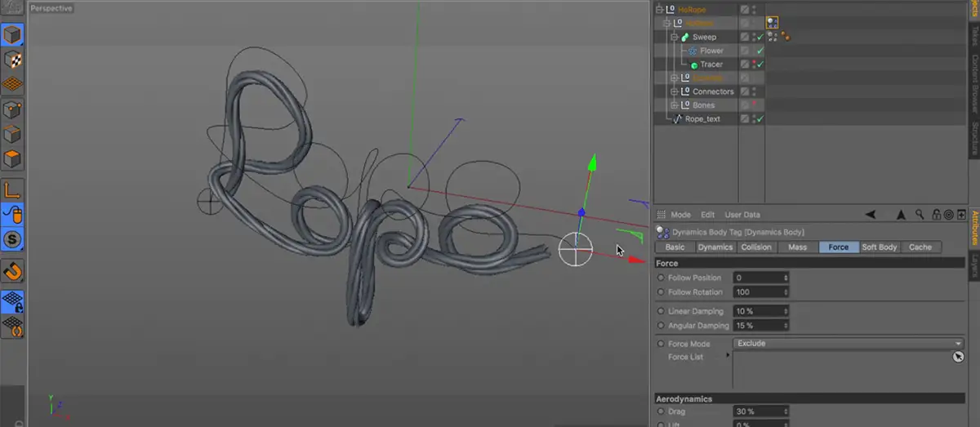Click the Follow Rotation input field
The image size is (980, 427).
point(758,292)
